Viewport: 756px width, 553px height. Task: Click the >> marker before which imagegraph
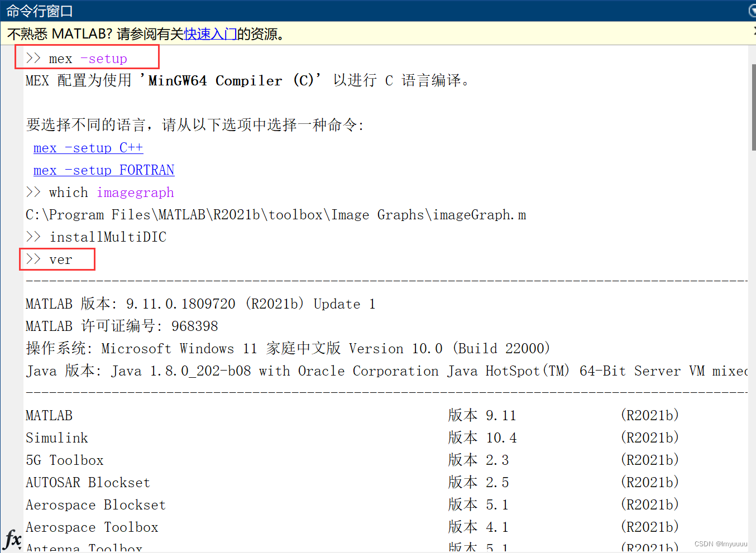pos(34,192)
